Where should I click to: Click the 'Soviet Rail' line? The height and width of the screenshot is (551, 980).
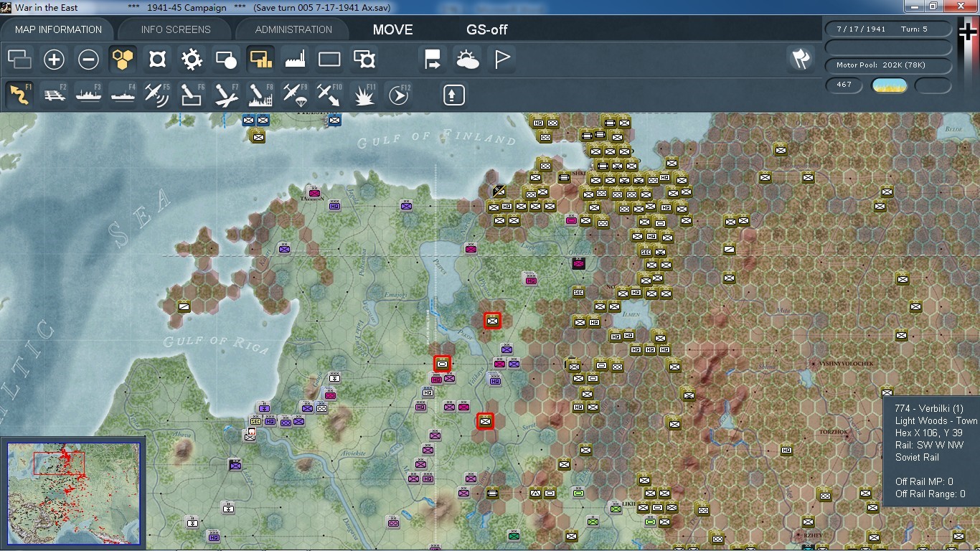(917, 457)
